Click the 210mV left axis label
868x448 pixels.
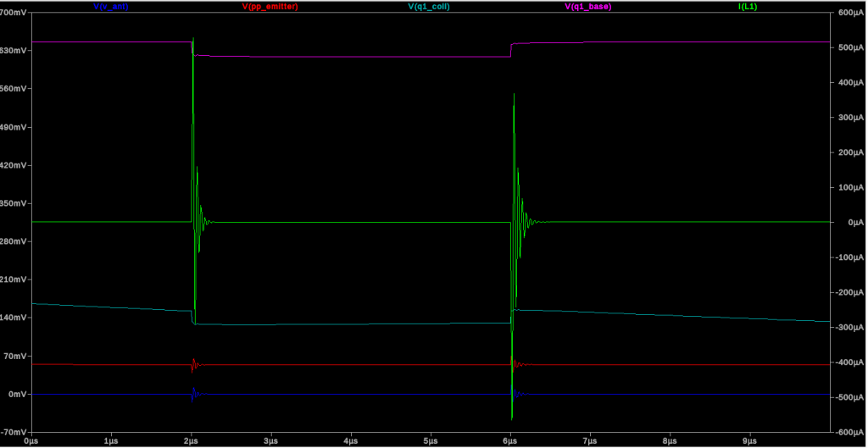coord(14,279)
